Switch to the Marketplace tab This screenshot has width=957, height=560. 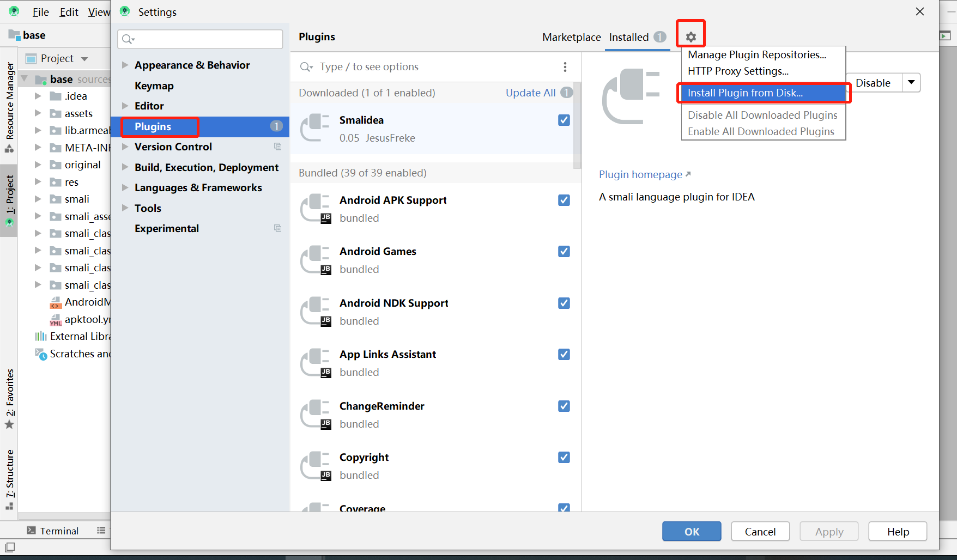(x=571, y=37)
